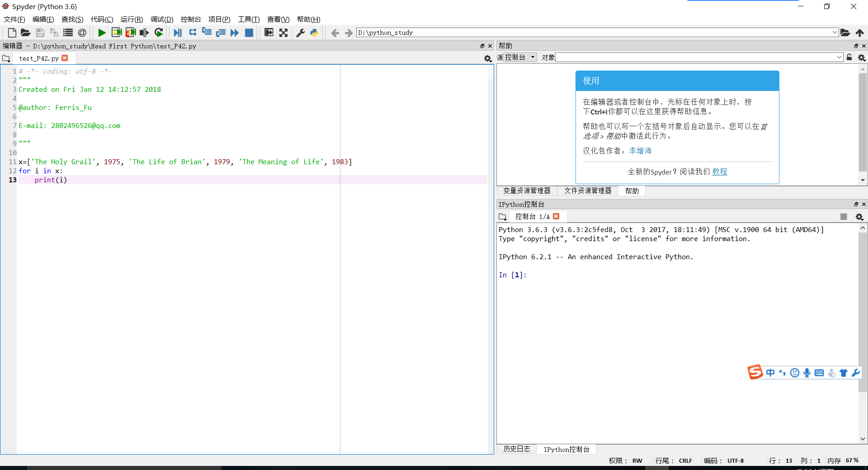868x470 pixels.
Task: Click the @ symbol finder icon
Action: (82, 33)
